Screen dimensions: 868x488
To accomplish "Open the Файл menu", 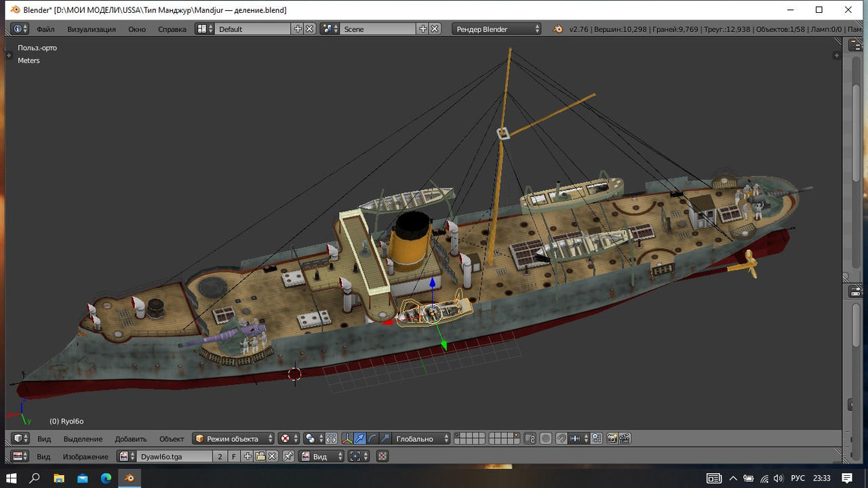I will 45,29.
